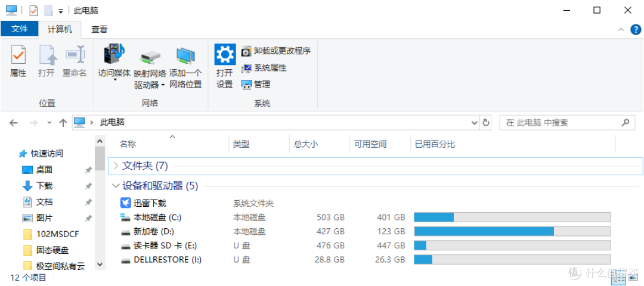644x286 pixels.
Task: Switch to the View tab
Action: (99, 29)
